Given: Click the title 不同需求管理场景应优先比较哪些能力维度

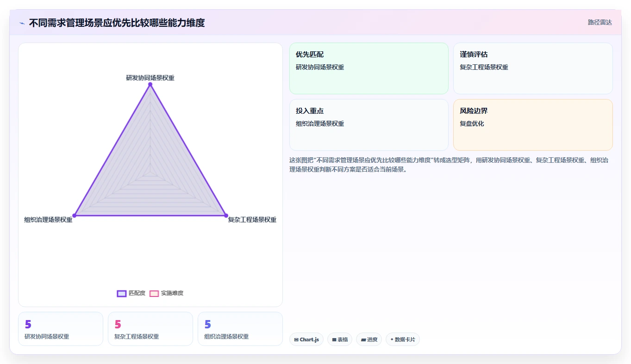Looking at the screenshot, I should 117,23.
